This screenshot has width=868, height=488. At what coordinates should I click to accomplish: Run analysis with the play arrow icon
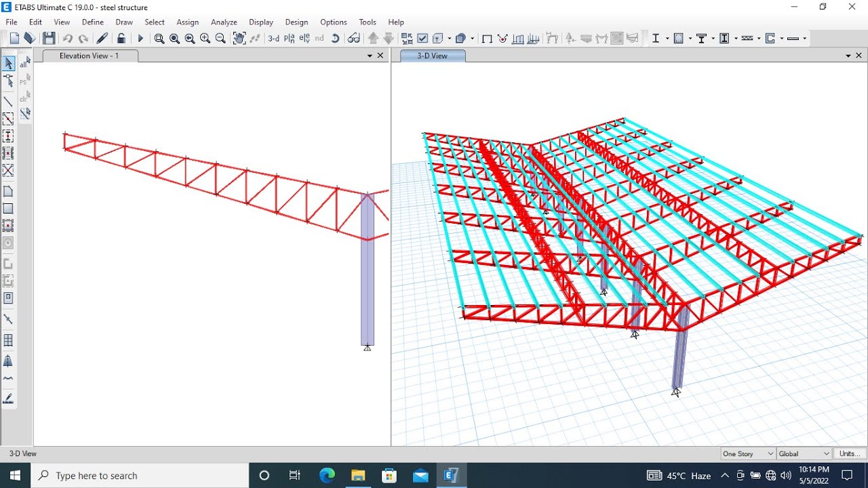141,39
